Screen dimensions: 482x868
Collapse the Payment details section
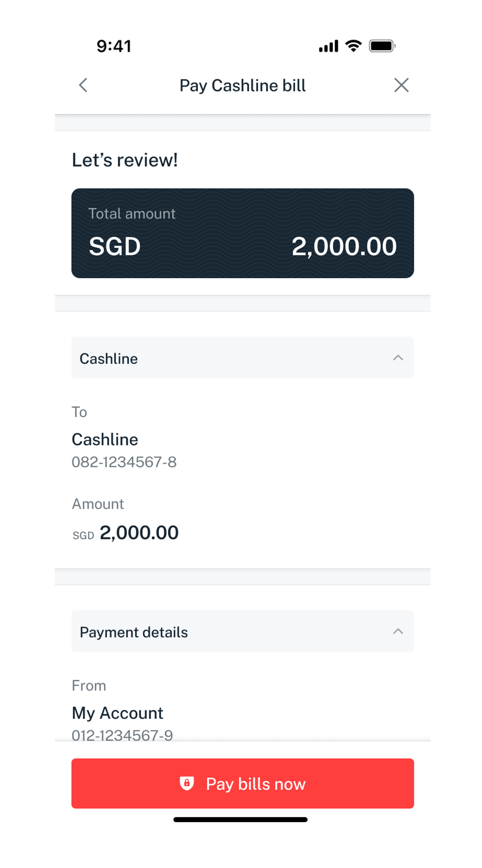tap(397, 631)
